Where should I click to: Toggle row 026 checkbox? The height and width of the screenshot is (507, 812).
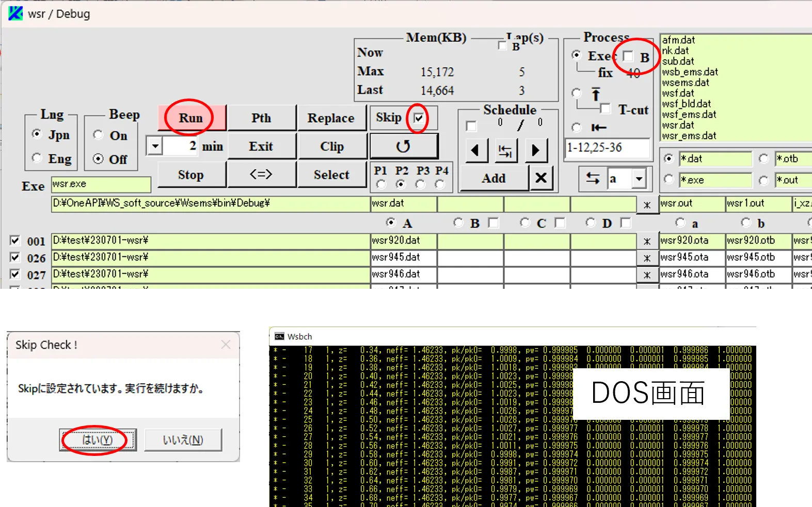click(x=15, y=257)
